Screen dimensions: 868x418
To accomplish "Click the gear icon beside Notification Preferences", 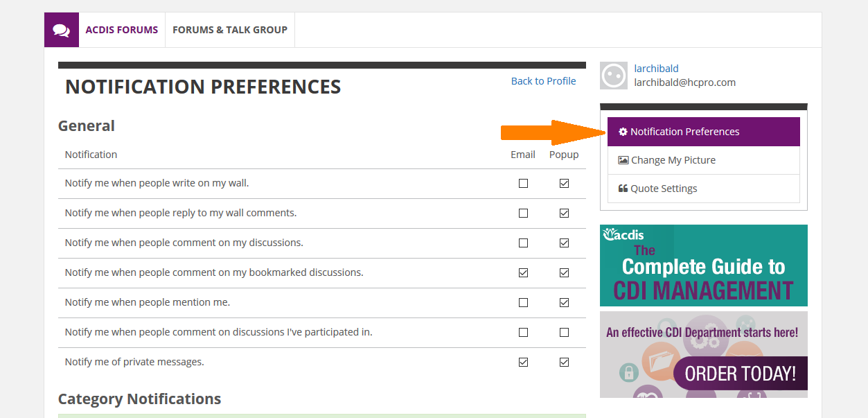I will point(622,131).
